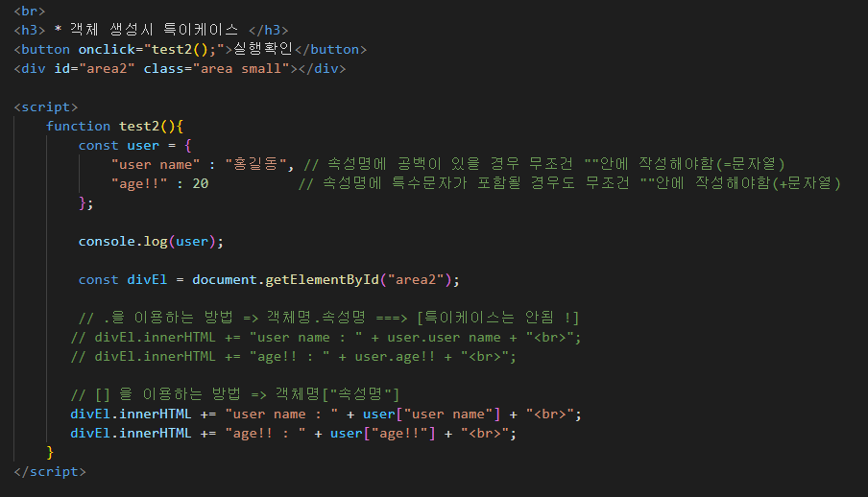Click user["user name"] bracket access

pos(432,414)
